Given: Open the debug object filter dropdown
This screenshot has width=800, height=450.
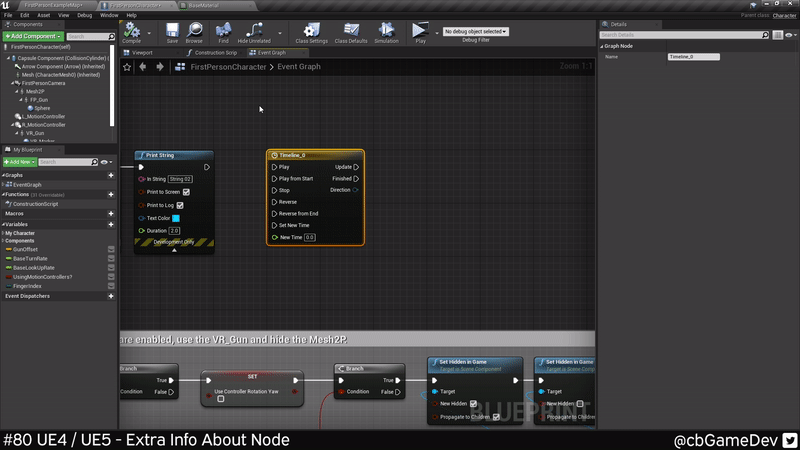Looking at the screenshot, I should tap(475, 32).
